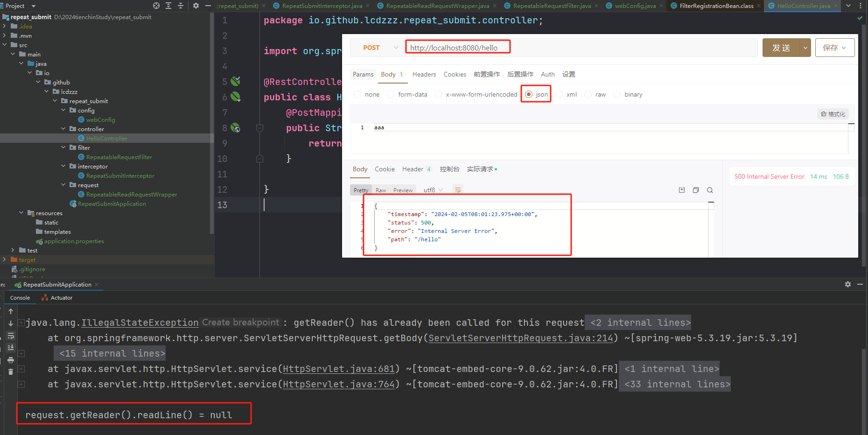Screen dimensions: 868x435
Task: Click the gutter icon on code line 5
Action: coord(236,81)
